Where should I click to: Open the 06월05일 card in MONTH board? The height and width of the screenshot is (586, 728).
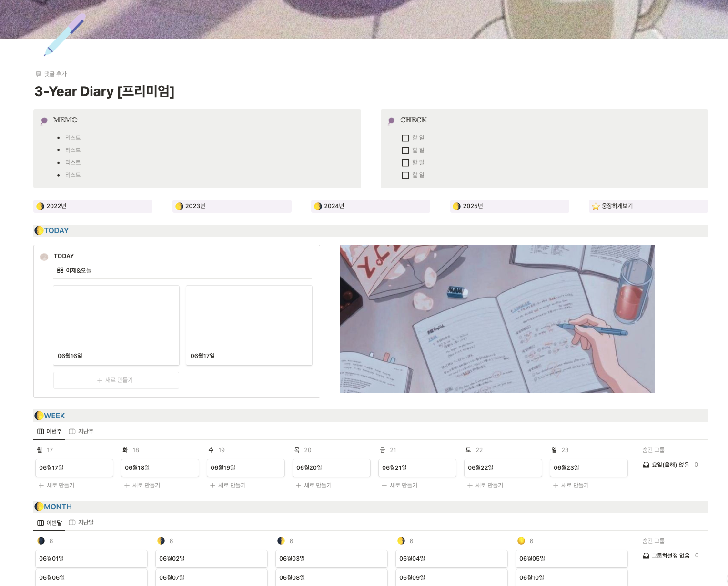[572, 559]
